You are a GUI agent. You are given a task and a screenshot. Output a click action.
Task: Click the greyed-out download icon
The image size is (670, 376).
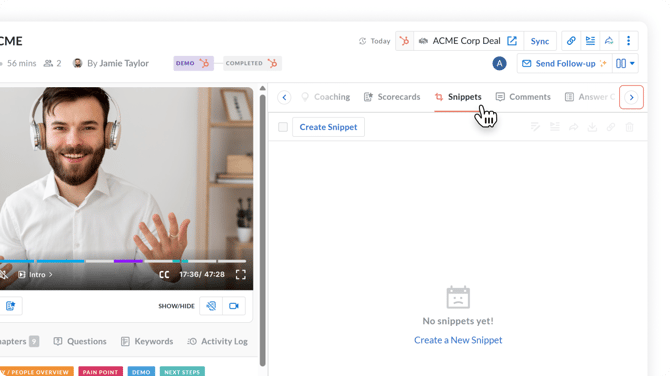click(592, 127)
